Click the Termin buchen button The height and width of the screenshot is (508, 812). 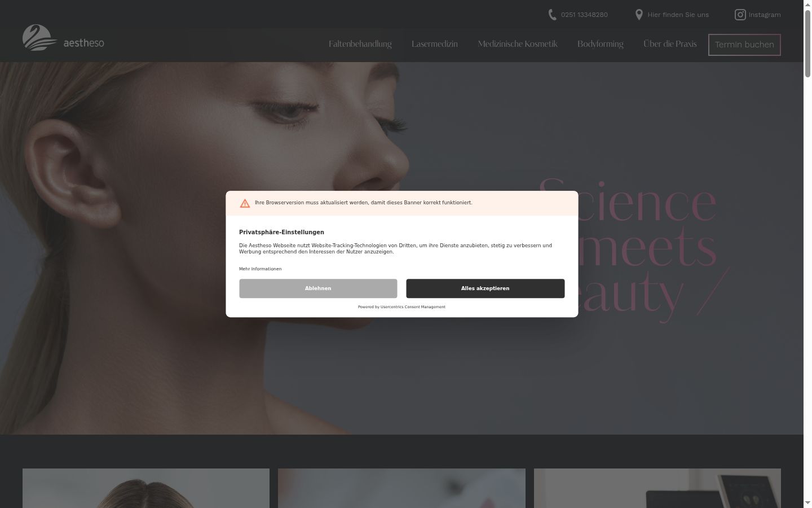[x=744, y=45]
